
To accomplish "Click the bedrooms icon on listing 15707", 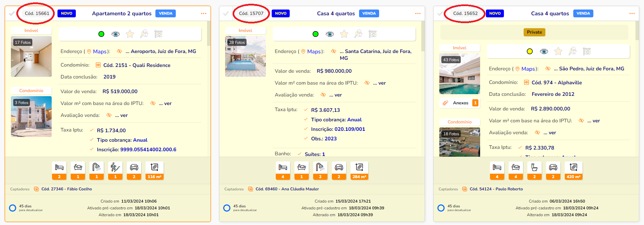I will click(x=283, y=167).
